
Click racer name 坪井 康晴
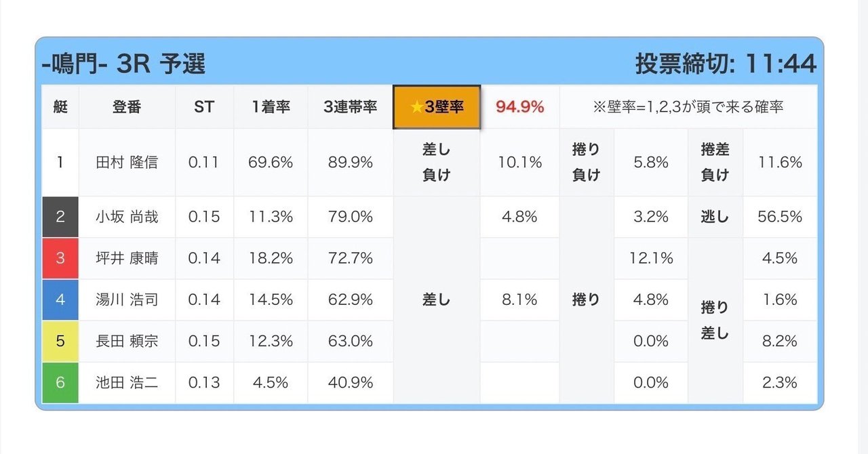pyautogui.click(x=127, y=258)
